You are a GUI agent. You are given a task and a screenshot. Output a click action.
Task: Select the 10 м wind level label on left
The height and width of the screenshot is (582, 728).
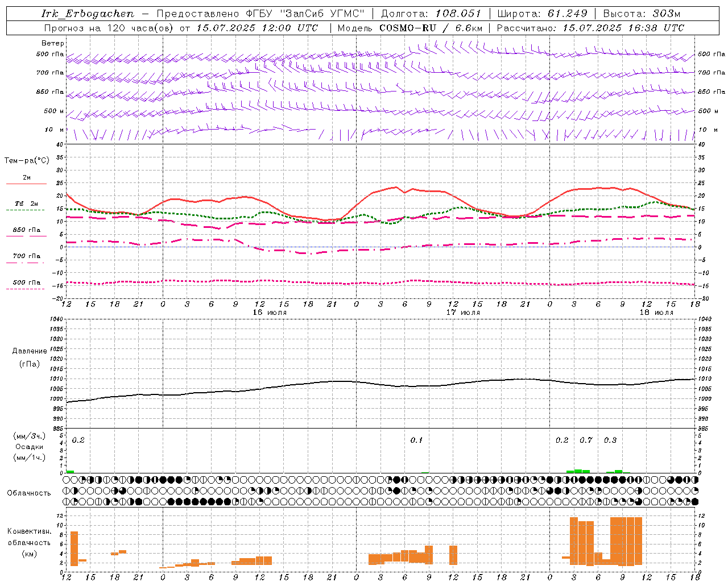click(x=54, y=130)
